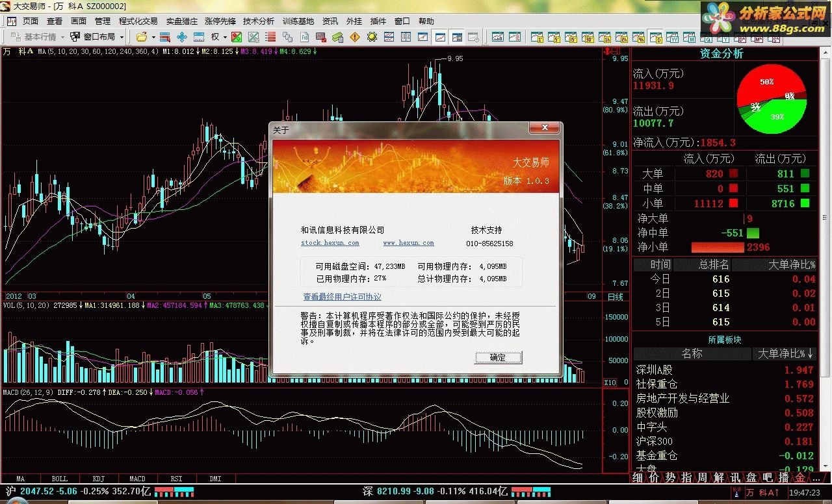This screenshot has width=832, height=504.
Task: Select the 5-minute chart period icon
Action: (x=555, y=37)
